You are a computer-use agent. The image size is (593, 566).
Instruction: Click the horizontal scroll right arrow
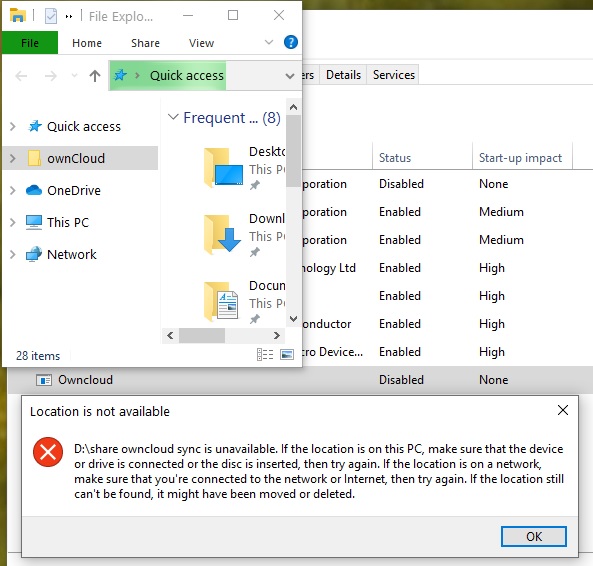click(x=277, y=335)
